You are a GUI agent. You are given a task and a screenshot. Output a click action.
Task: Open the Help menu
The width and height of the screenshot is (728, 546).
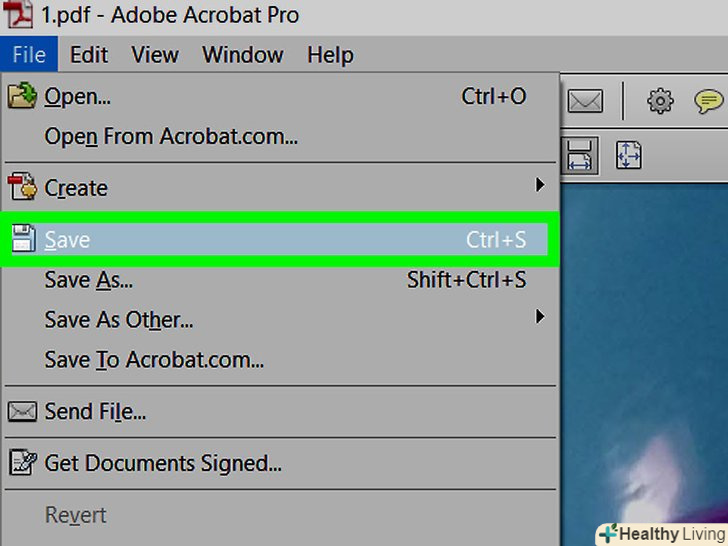click(330, 54)
